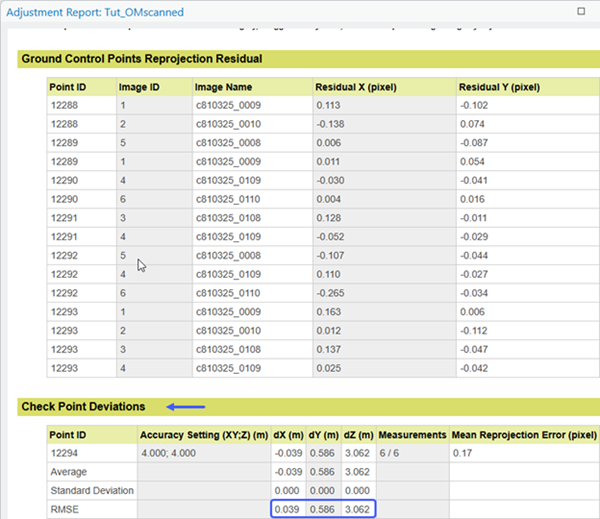The image size is (600, 519).
Task: Click image name c810325_0108 with residual 0.128
Action: click(x=228, y=218)
